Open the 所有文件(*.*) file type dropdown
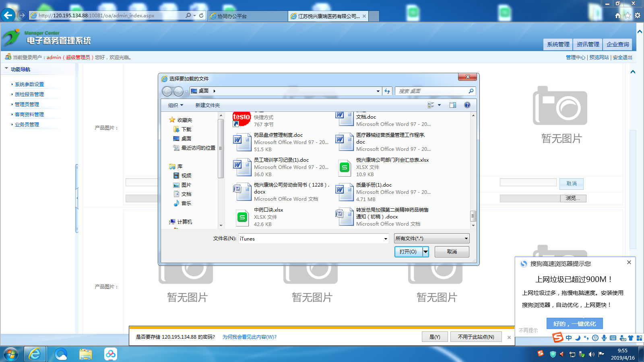 click(431, 239)
